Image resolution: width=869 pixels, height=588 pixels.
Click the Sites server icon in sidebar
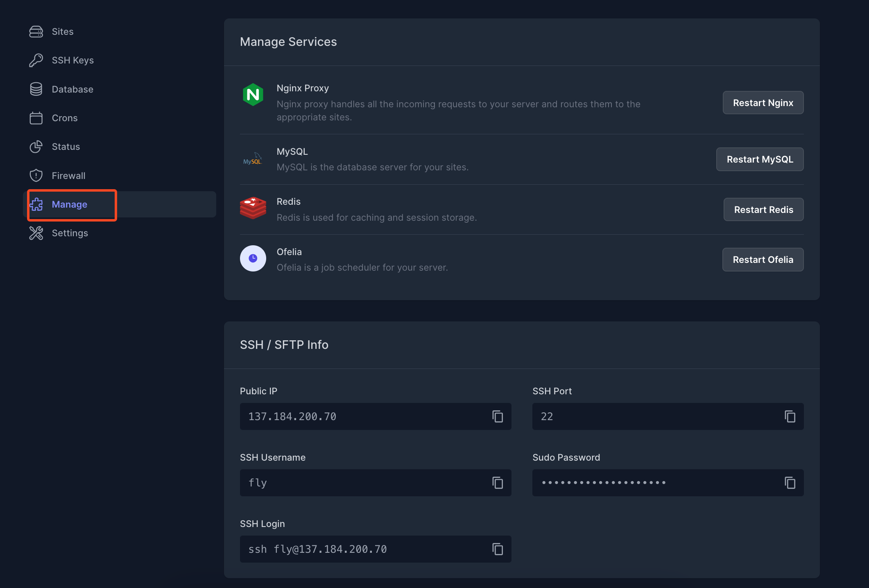tap(36, 32)
